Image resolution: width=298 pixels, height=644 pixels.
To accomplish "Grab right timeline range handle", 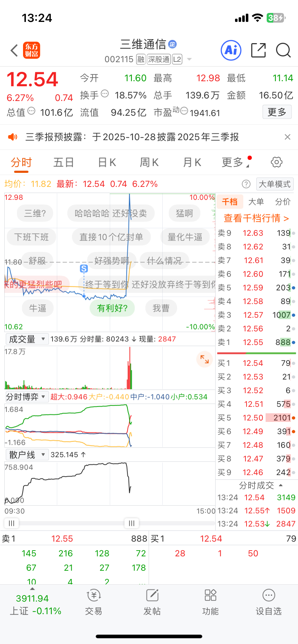I will pyautogui.click(x=132, y=523).
